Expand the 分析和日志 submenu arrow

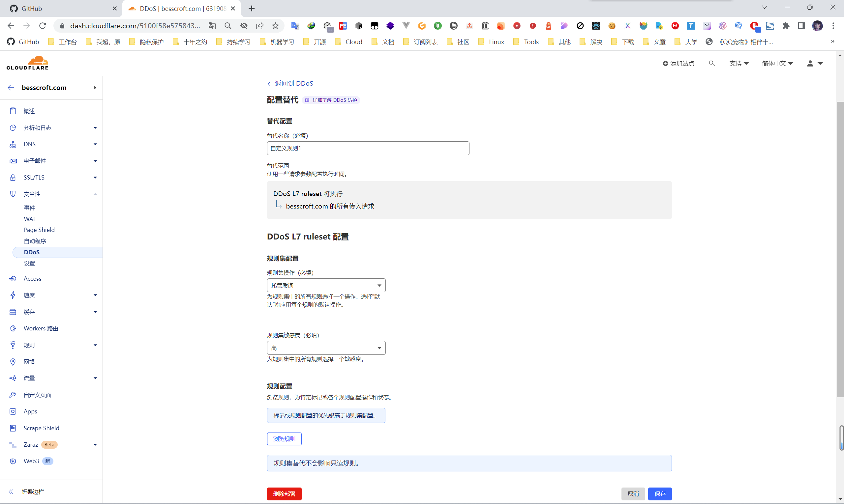coord(95,128)
